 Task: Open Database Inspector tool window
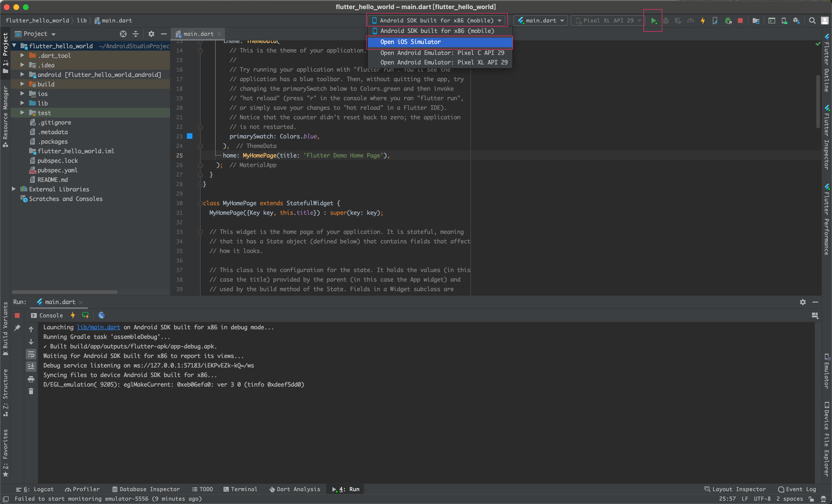(x=146, y=489)
